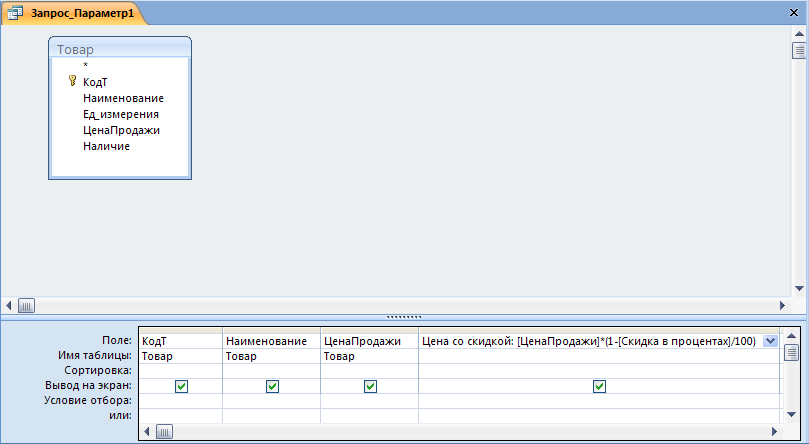Click Имя таблицы cell under ЦенаПродажи

pyautogui.click(x=369, y=356)
